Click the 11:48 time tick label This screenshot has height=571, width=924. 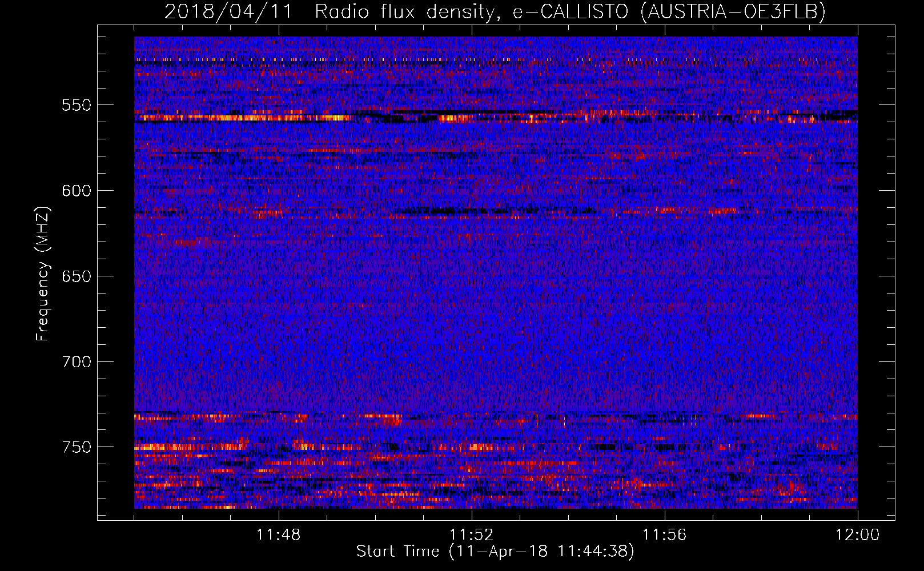point(279,535)
